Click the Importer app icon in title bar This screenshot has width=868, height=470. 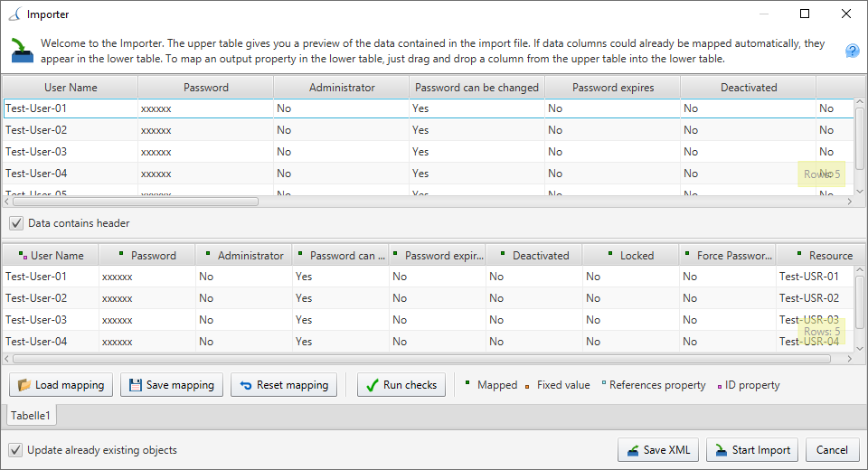coord(15,14)
